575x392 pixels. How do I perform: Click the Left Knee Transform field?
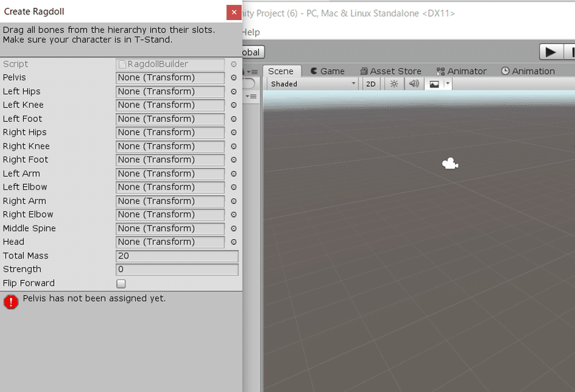[170, 105]
